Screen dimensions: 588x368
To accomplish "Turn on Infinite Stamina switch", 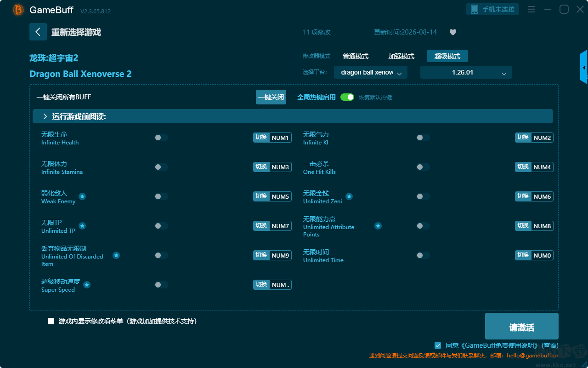I will (161, 167).
